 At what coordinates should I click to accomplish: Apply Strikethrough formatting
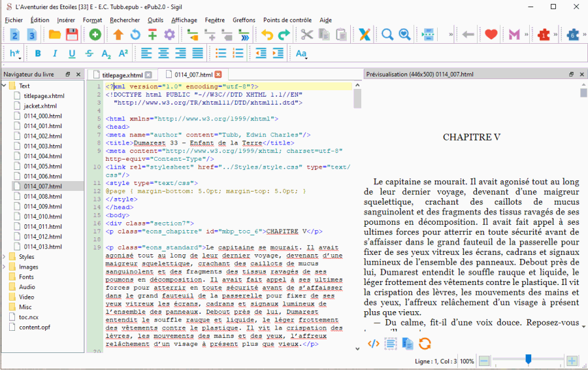point(89,54)
